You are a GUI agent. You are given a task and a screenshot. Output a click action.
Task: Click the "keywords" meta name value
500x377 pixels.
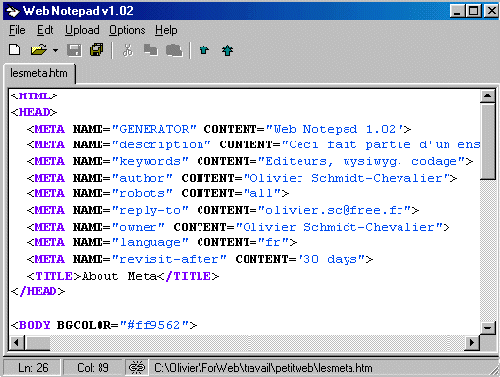tap(150, 161)
